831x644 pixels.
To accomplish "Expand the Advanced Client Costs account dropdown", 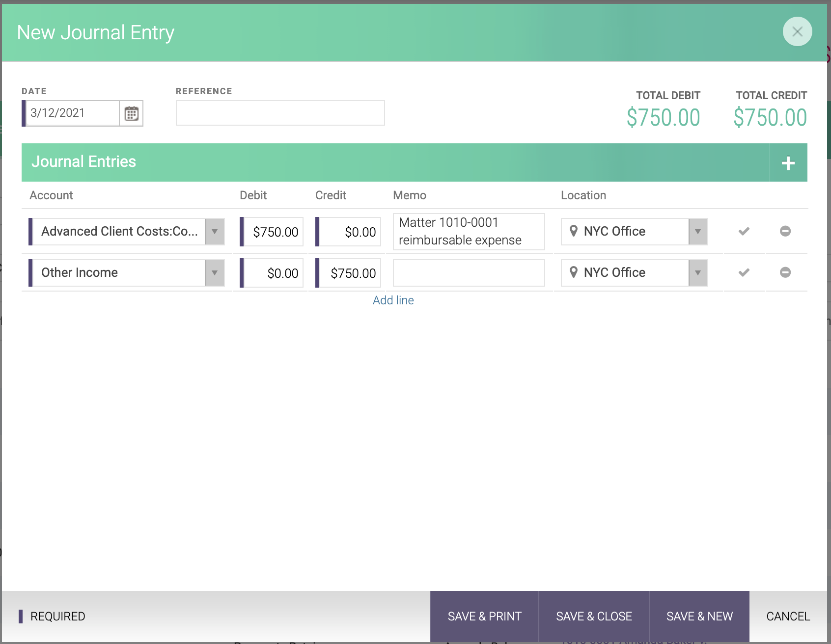I will tap(215, 232).
